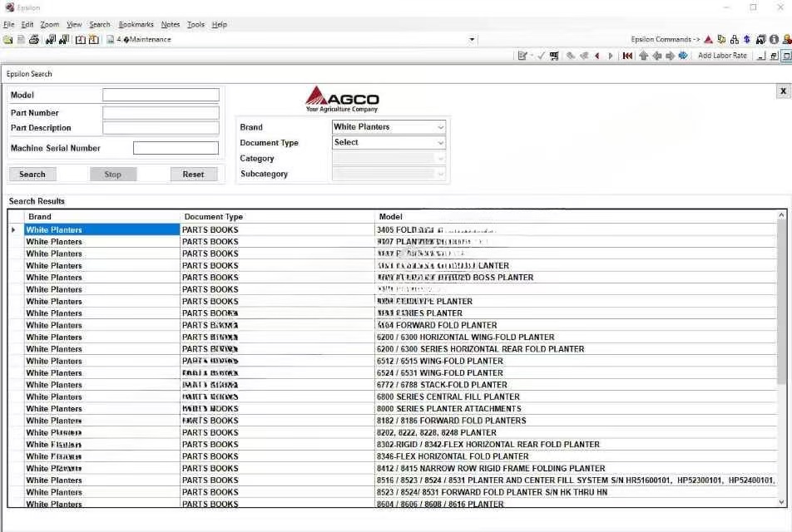This screenshot has width=792, height=532.
Task: Expand the Maintenance document dropdown arrow
Action: click(472, 39)
